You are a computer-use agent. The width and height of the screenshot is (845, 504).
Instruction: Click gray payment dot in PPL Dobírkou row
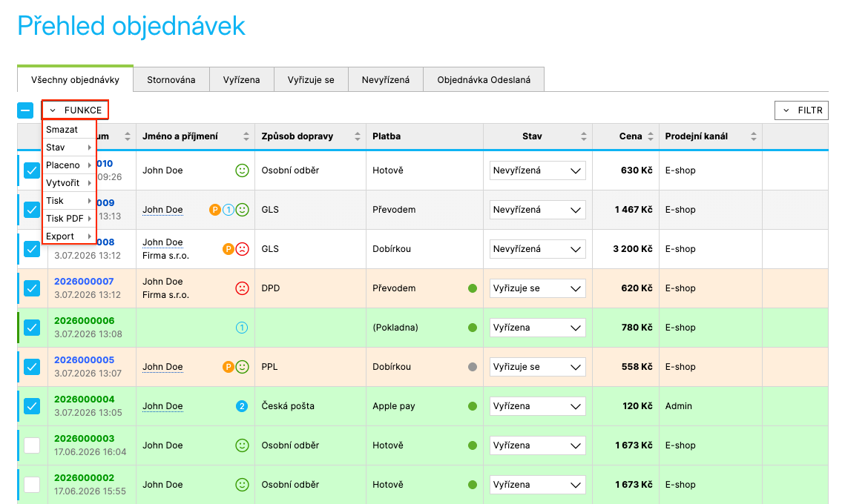[473, 367]
